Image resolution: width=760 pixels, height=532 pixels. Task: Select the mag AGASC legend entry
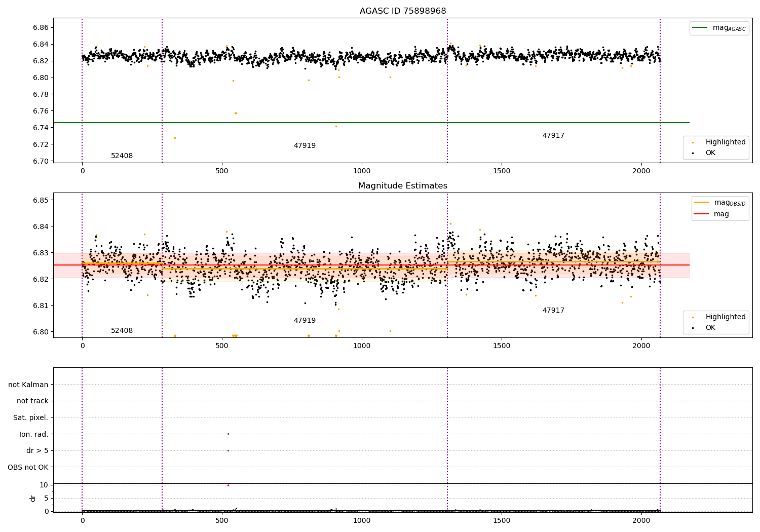719,28
